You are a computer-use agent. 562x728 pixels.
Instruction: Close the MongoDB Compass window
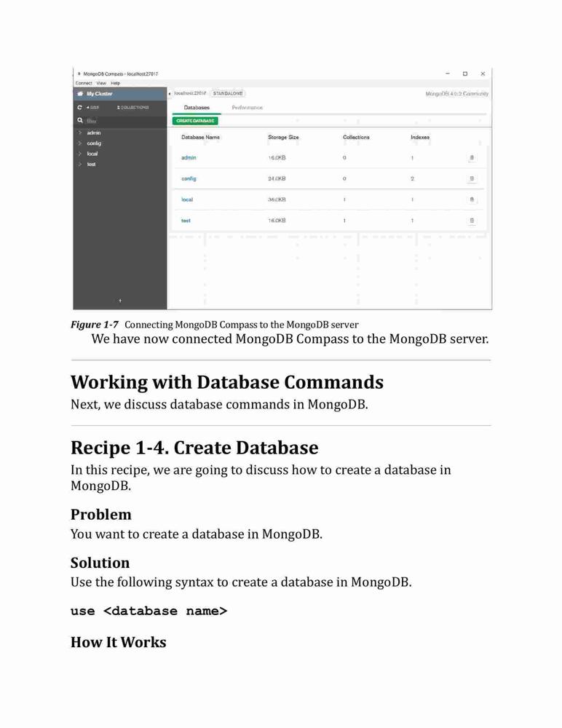483,74
